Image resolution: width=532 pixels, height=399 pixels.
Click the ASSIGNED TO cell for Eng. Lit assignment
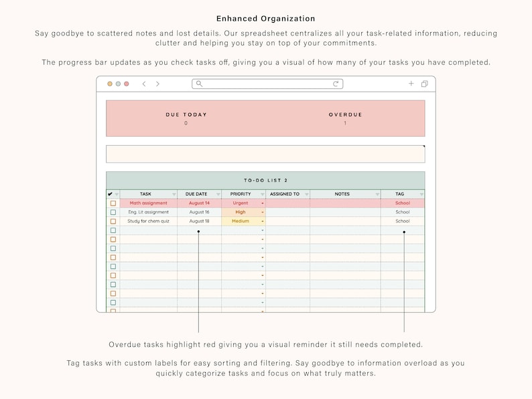tap(287, 212)
